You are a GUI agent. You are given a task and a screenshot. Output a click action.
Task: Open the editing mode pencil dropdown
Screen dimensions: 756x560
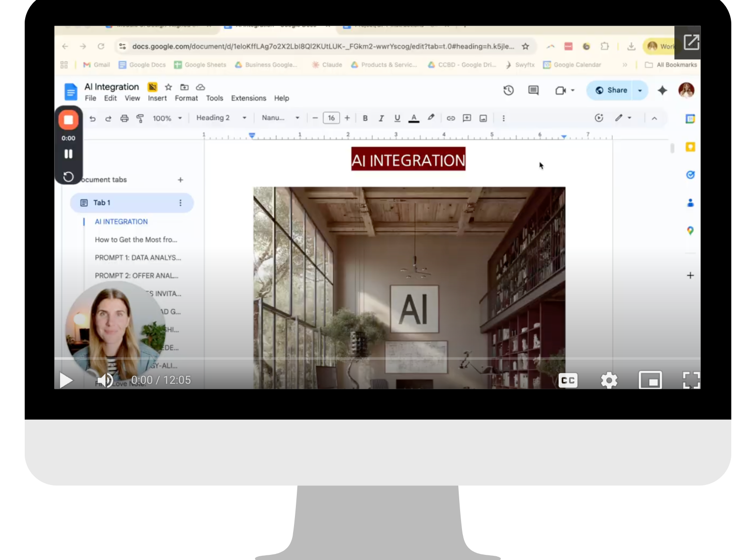(x=623, y=118)
